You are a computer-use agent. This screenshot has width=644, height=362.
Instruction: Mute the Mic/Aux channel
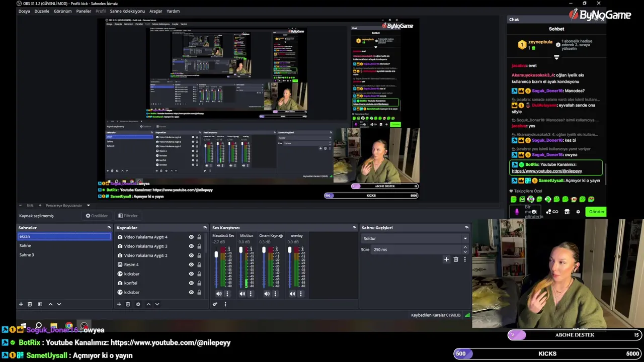pos(243,294)
